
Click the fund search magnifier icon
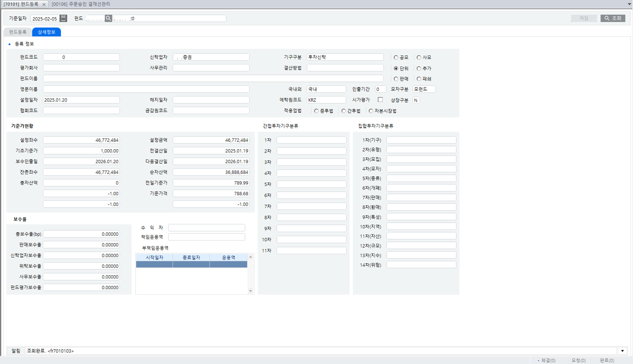(108, 18)
